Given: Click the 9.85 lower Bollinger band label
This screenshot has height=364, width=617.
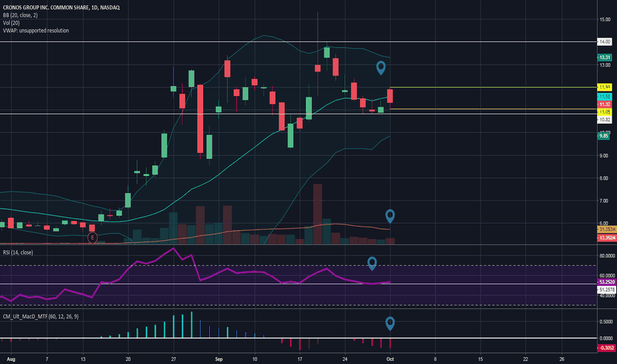Looking at the screenshot, I should click(x=604, y=136).
